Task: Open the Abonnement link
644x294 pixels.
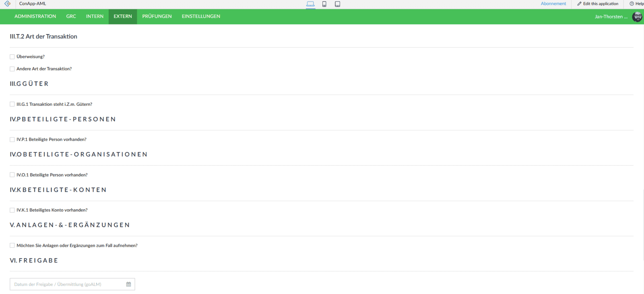Action: [553, 4]
